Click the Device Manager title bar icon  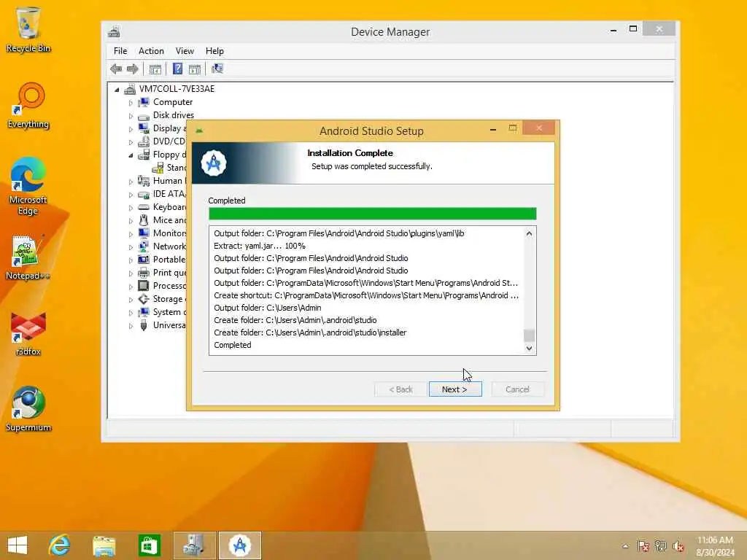point(114,32)
